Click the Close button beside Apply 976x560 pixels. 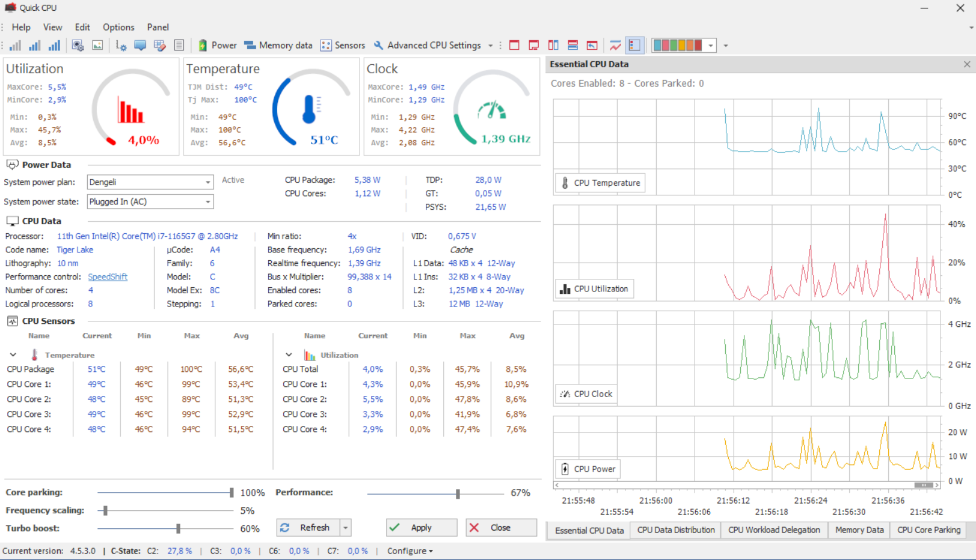(x=501, y=528)
